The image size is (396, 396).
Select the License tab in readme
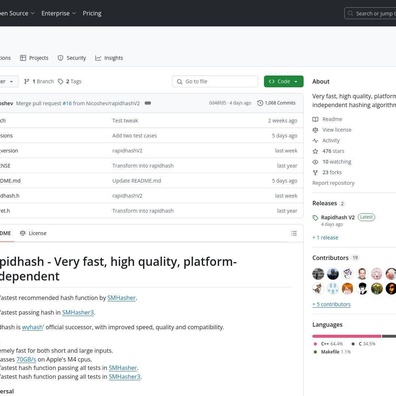[33, 233]
